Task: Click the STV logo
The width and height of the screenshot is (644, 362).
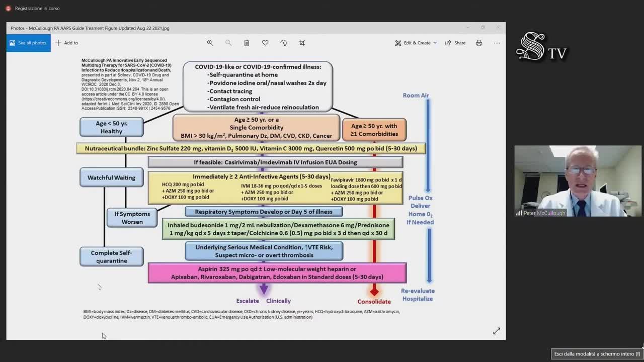Action: click(542, 47)
